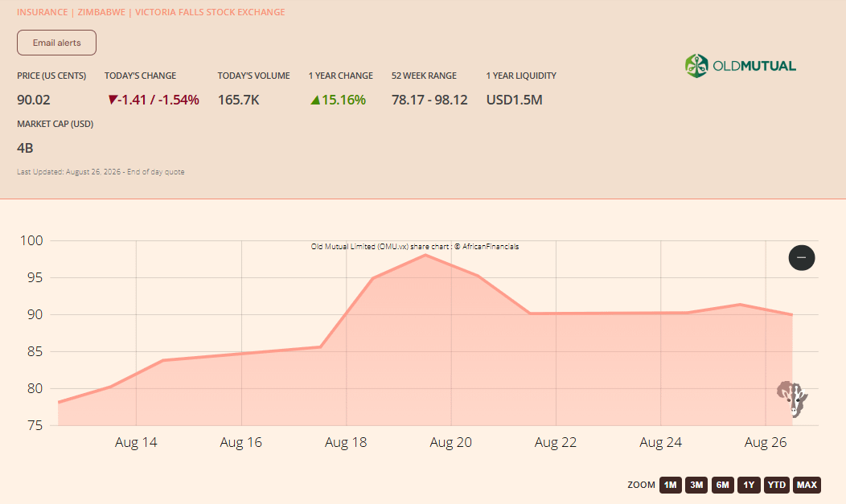Click the chart peak point near Aug 20

click(x=425, y=255)
